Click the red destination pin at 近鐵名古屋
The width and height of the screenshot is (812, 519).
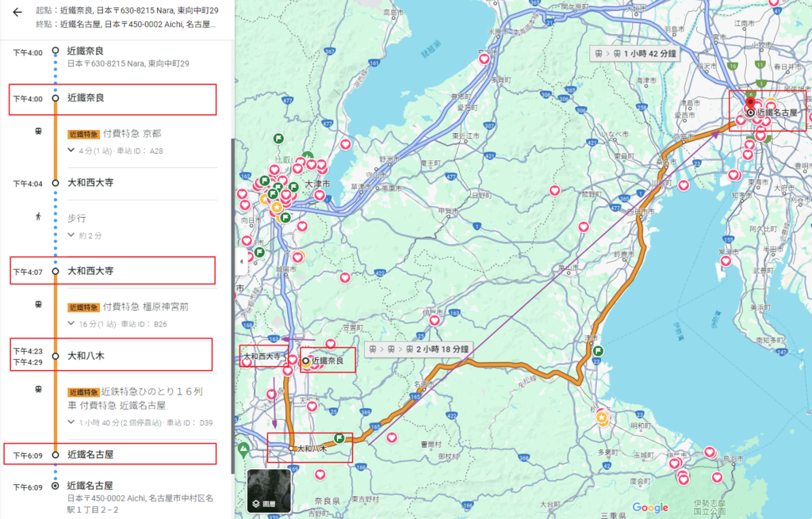click(750, 103)
